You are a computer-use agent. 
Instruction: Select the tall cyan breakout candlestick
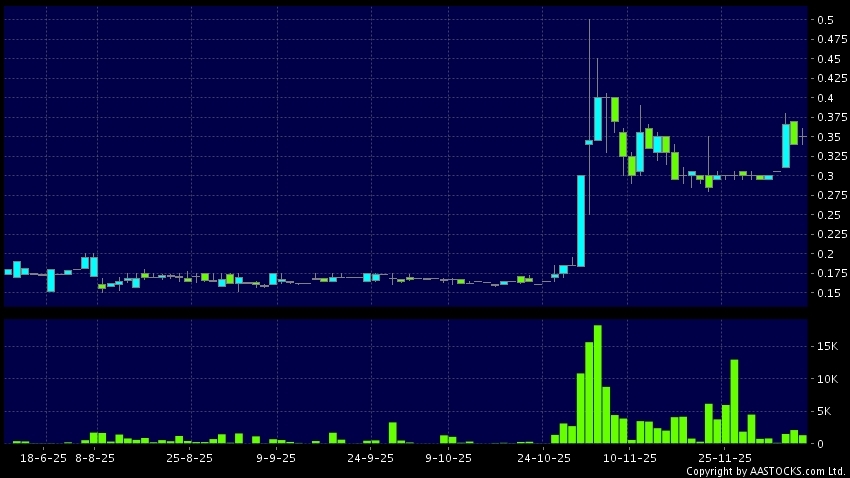580,221
